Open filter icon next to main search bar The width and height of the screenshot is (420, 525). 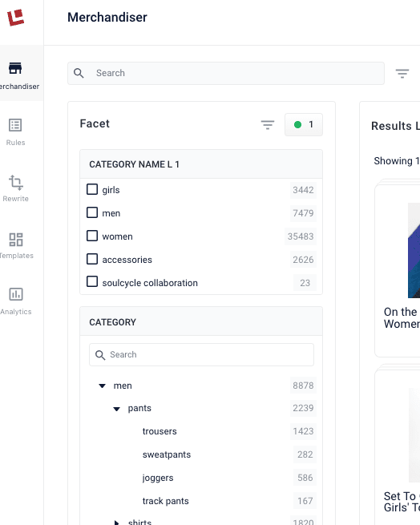coord(402,73)
